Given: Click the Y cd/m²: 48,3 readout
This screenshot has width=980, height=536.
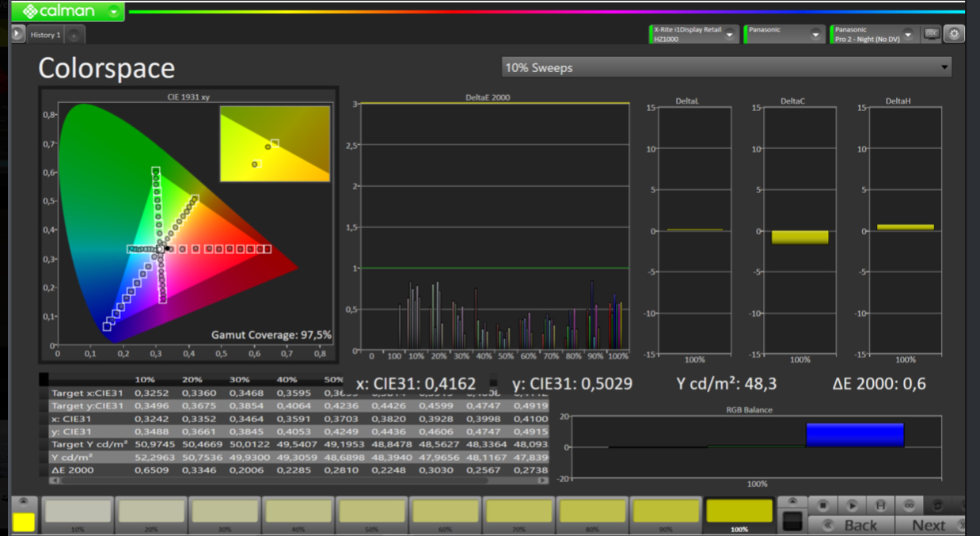Looking at the screenshot, I should [x=726, y=384].
